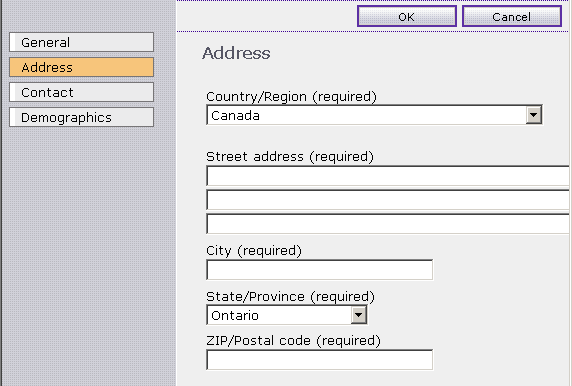This screenshot has height=386, width=572.
Task: Open State/Province dropdown showing Ontario
Action: [287, 315]
